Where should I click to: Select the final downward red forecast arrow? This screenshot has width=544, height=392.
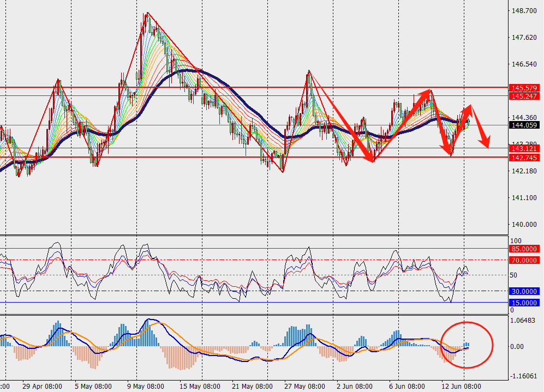pos(480,128)
